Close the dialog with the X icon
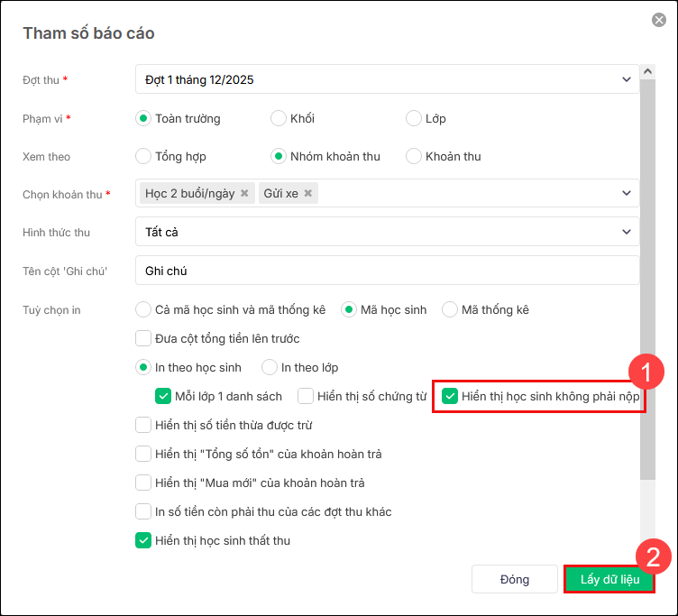This screenshot has width=678, height=616. [x=659, y=20]
